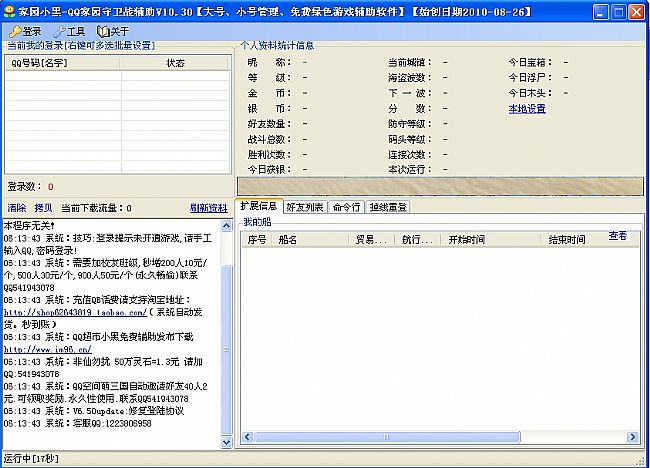Minimize the window
The height and width of the screenshot is (468, 650).
coord(601,12)
